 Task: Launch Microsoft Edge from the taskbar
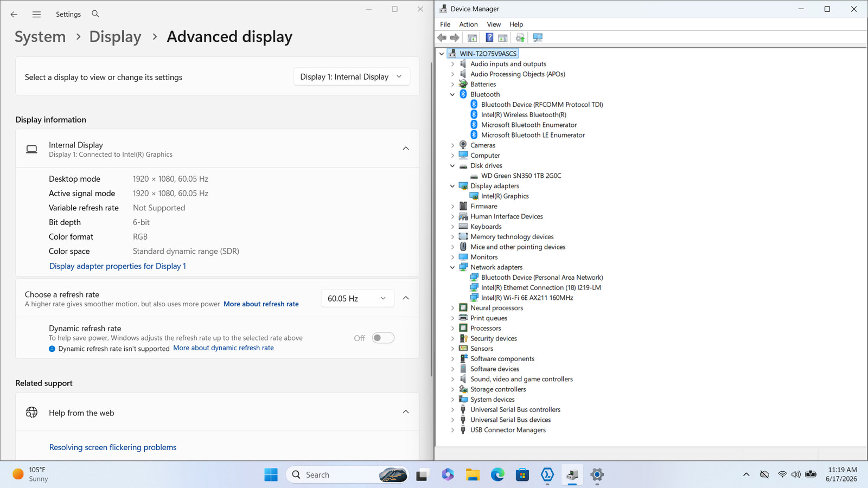(x=497, y=475)
